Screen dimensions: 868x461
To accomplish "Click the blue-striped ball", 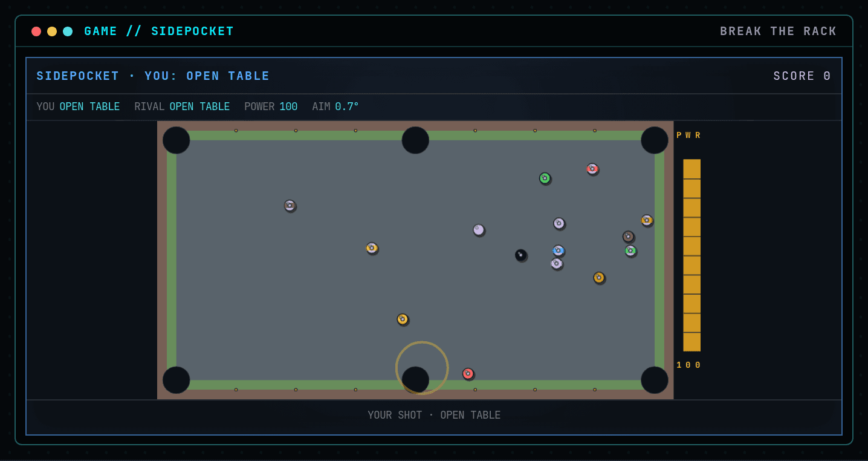I will pyautogui.click(x=559, y=250).
